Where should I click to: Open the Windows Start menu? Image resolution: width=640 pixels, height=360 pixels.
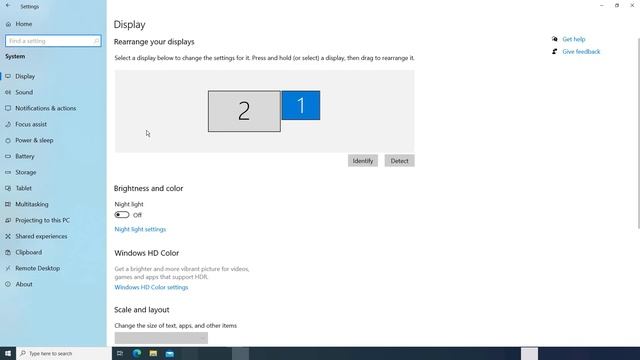pyautogui.click(x=8, y=353)
